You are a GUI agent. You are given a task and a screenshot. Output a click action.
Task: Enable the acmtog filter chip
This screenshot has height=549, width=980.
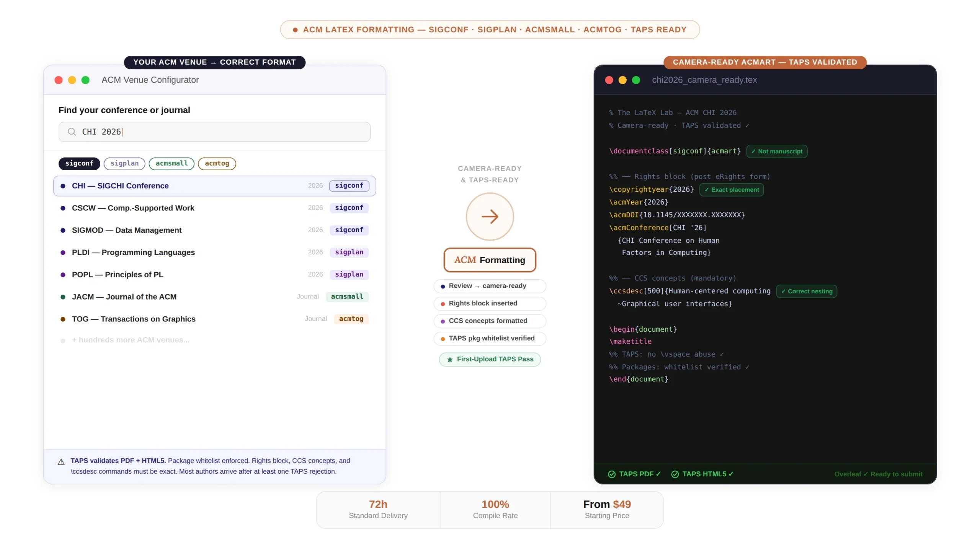pyautogui.click(x=217, y=163)
